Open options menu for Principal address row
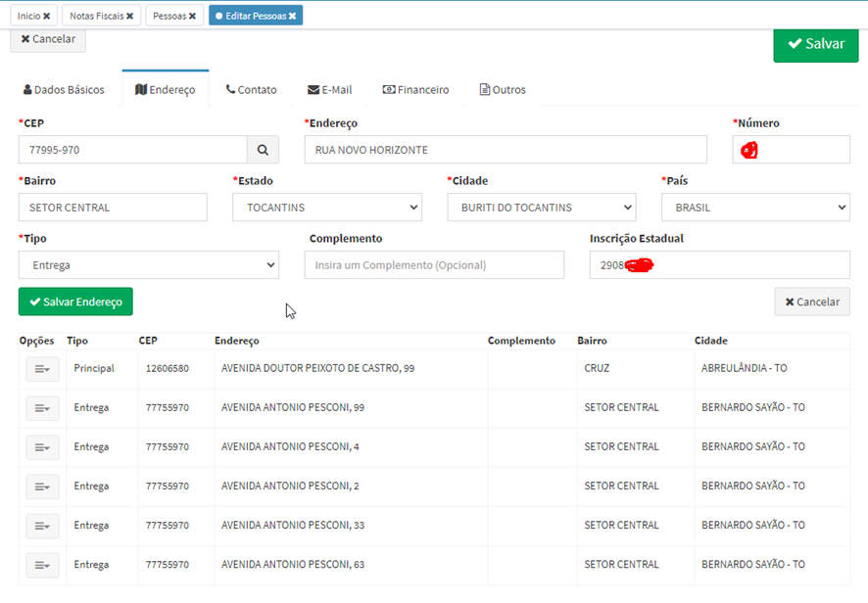The image size is (868, 603). [42, 369]
